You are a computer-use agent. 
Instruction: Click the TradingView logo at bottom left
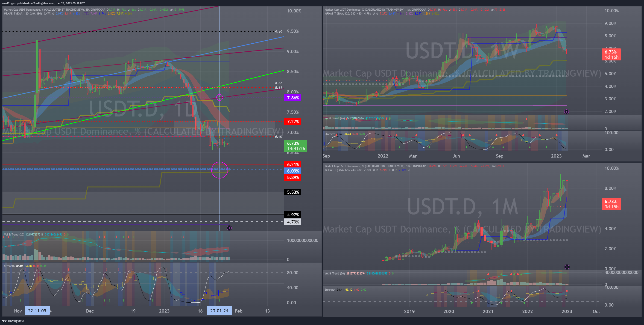13,321
